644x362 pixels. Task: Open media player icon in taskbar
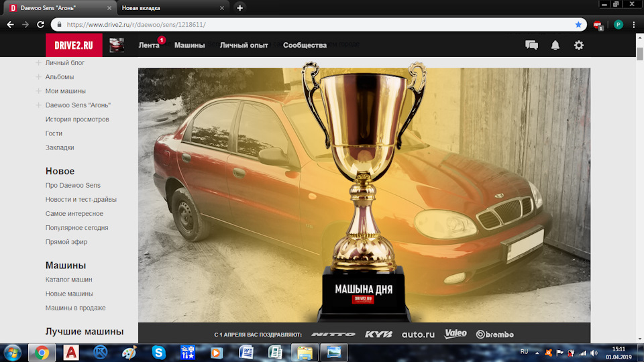217,353
